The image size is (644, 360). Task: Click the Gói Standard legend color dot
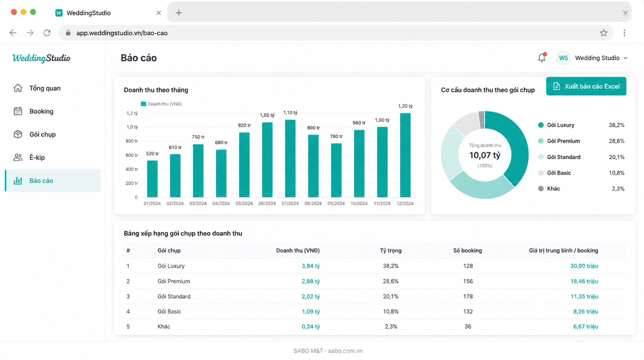pyautogui.click(x=541, y=157)
